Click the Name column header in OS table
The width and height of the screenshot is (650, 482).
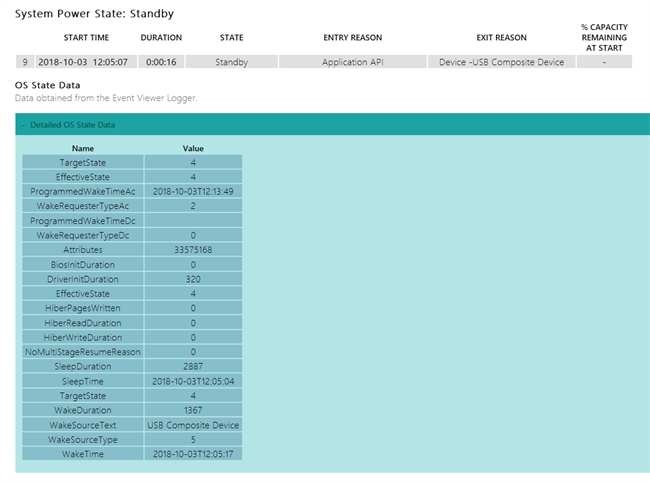(83, 148)
